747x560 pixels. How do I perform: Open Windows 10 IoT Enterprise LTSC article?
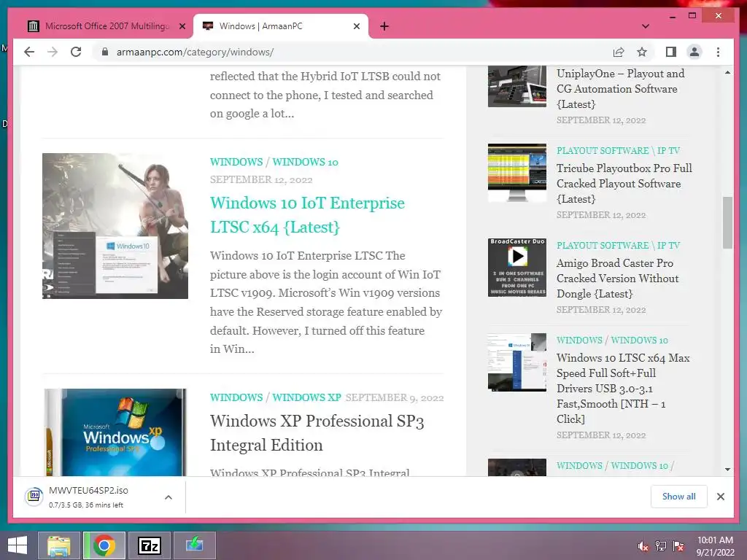coord(307,215)
